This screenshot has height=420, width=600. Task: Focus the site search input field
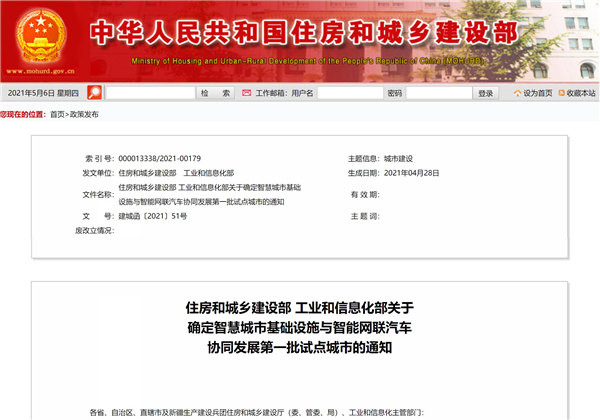150,93
